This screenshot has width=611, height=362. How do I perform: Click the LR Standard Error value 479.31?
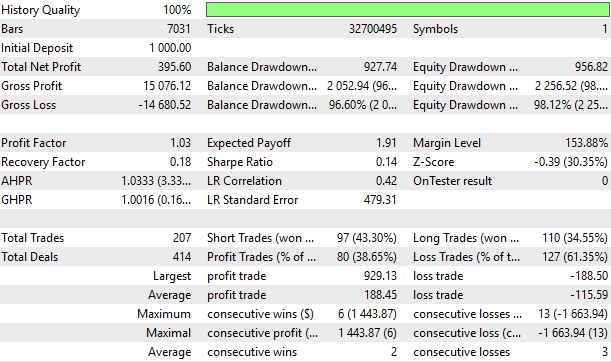click(380, 200)
